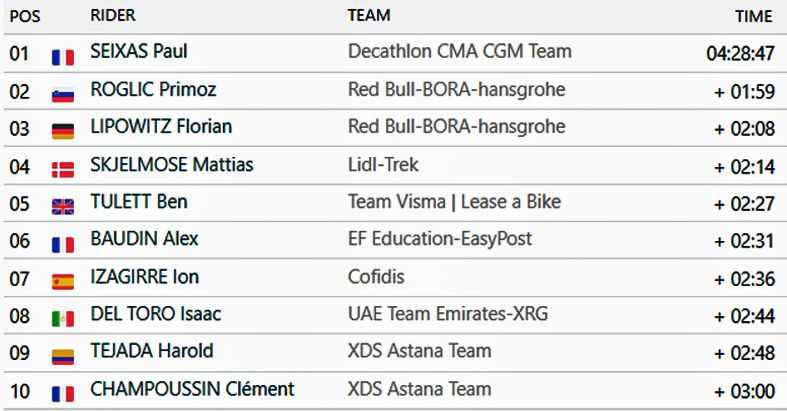The width and height of the screenshot is (787, 411).
Task: Click the Spanish flag beside IZAGIRRE Ion
Action: [63, 282]
